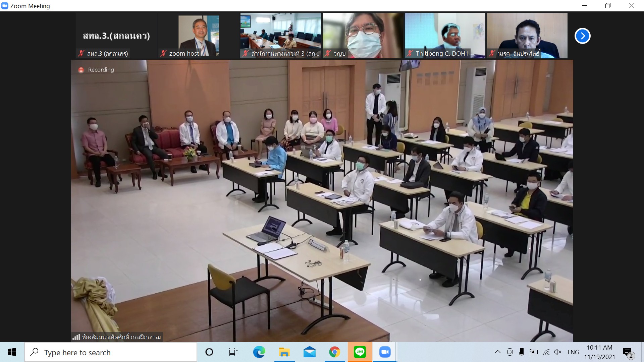This screenshot has width=644, height=362.
Task: Select Thitipong C. DOH1 video thumbnail
Action: 445,36
